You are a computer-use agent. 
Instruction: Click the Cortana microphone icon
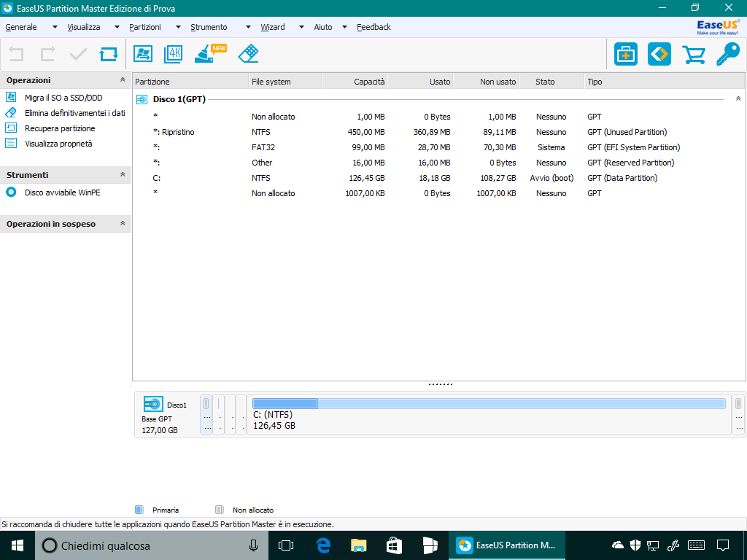point(253,545)
